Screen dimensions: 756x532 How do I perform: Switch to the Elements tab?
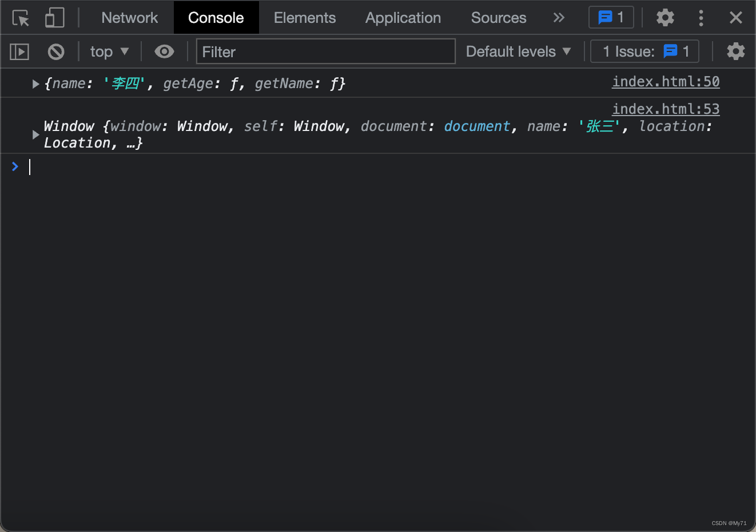click(x=305, y=18)
